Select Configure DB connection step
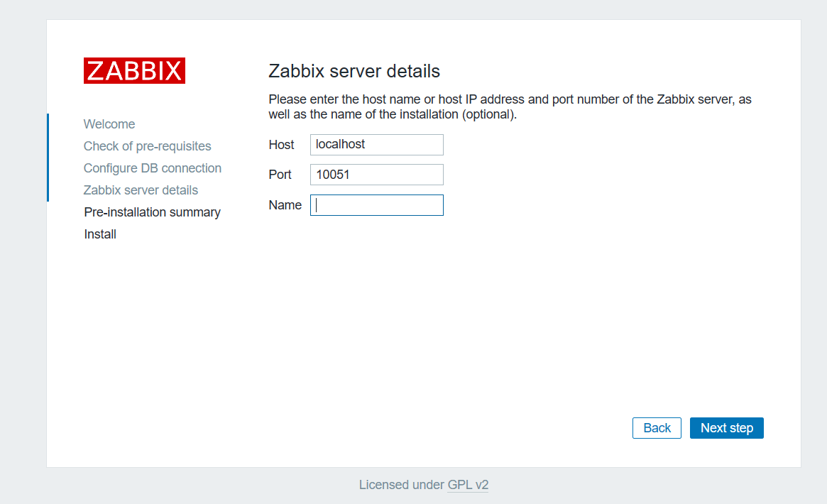The height and width of the screenshot is (504, 827). pyautogui.click(x=153, y=168)
